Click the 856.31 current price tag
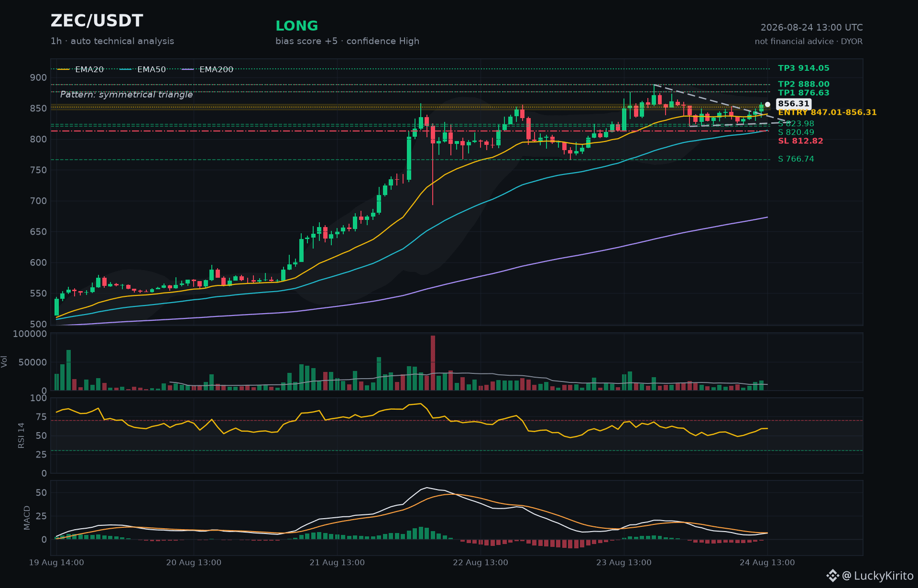 click(x=794, y=104)
